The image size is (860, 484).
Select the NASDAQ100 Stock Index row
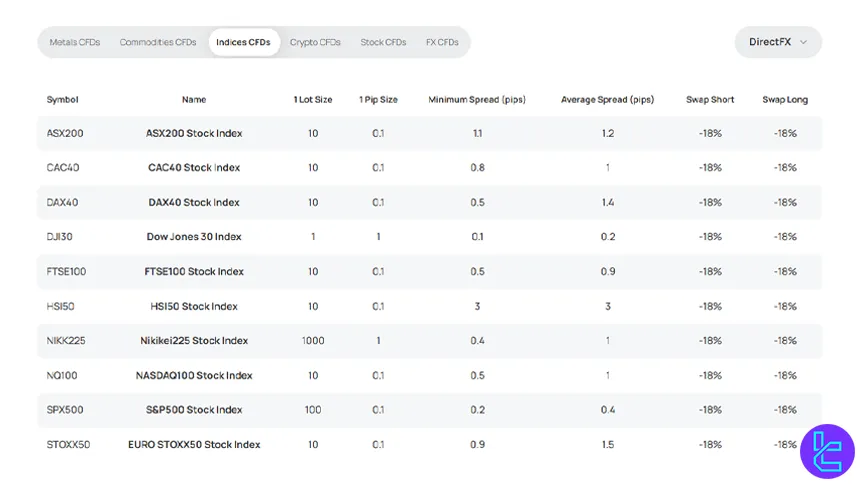194,375
